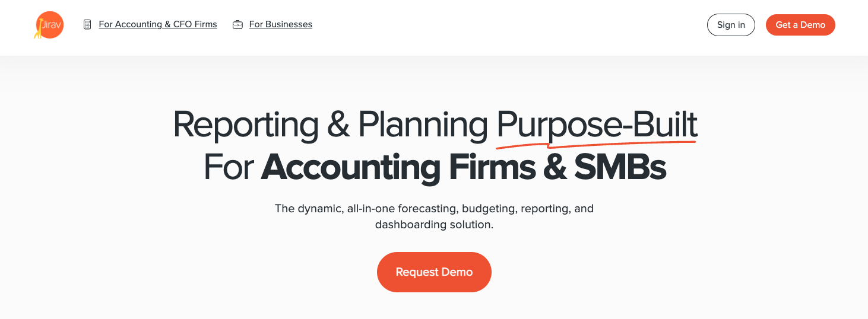Click the bold Accounting Firms text
The image size is (868, 319).
click(x=398, y=168)
